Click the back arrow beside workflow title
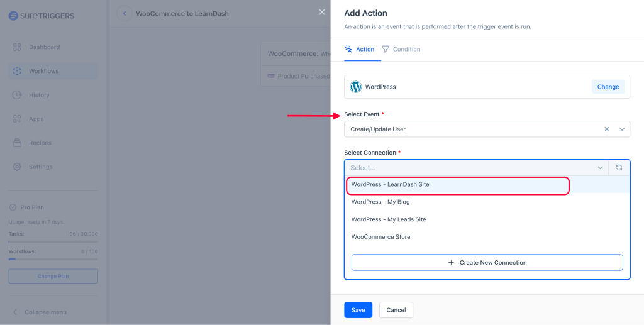 (x=125, y=14)
